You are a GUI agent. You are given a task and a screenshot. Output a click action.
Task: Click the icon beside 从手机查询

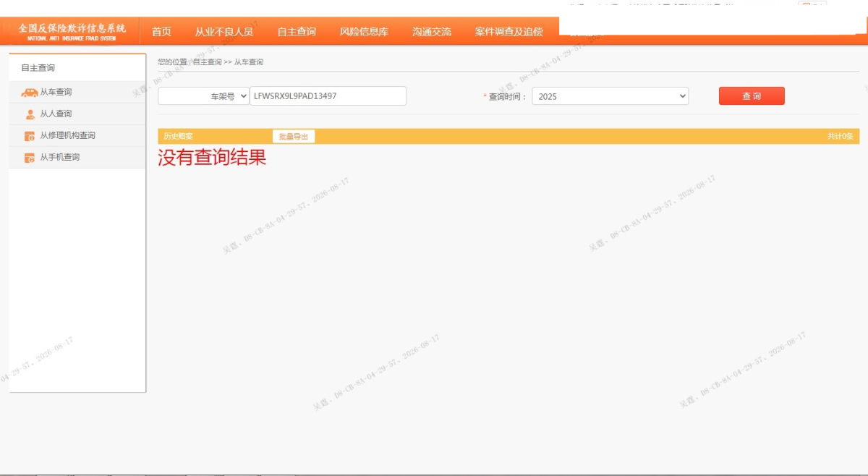pos(30,158)
